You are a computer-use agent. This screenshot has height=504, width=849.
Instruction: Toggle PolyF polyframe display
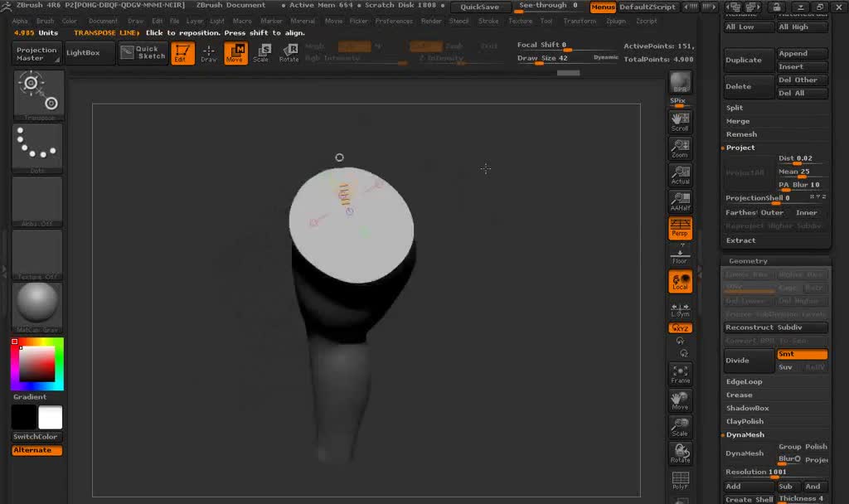tap(680, 480)
